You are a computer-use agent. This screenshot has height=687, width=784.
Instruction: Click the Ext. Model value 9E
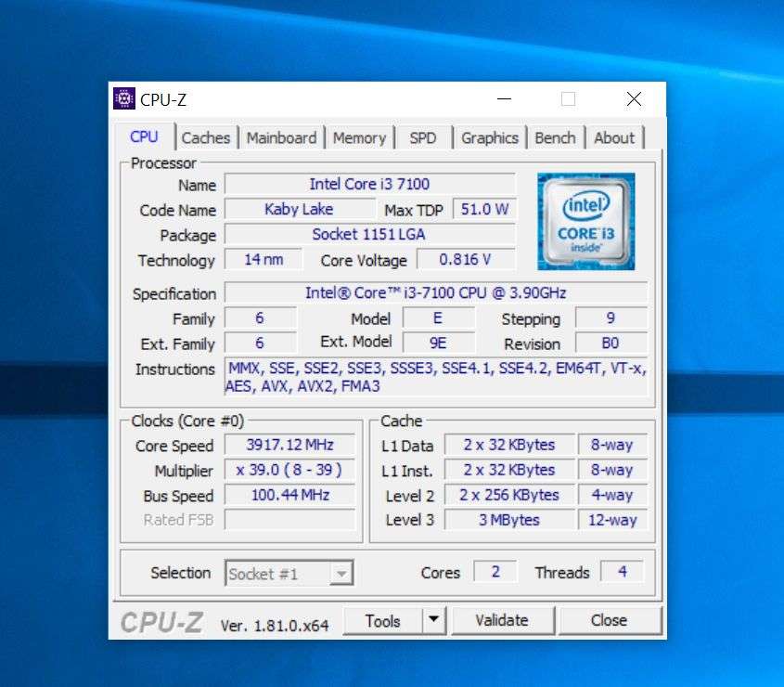(x=438, y=343)
